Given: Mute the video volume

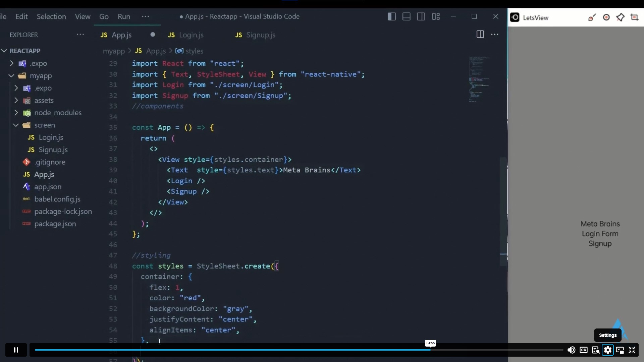Looking at the screenshot, I should [572, 350].
